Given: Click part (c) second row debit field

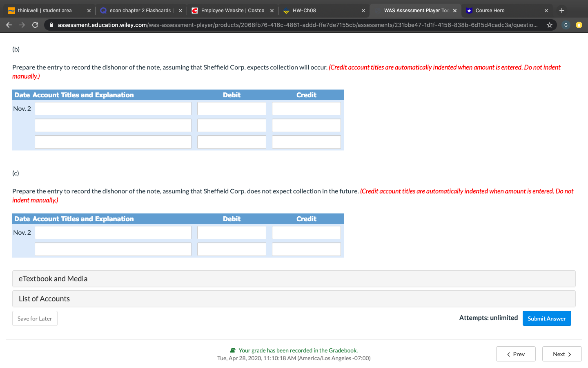Looking at the screenshot, I should 232,249.
